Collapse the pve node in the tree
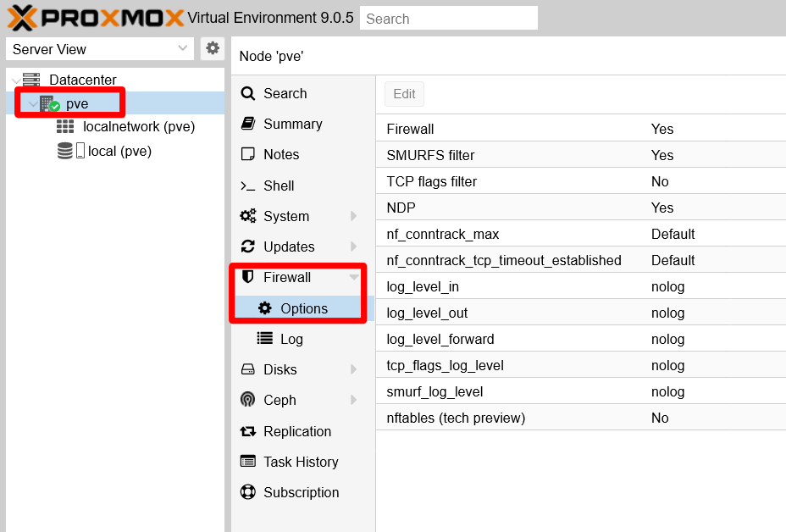 pyautogui.click(x=32, y=103)
